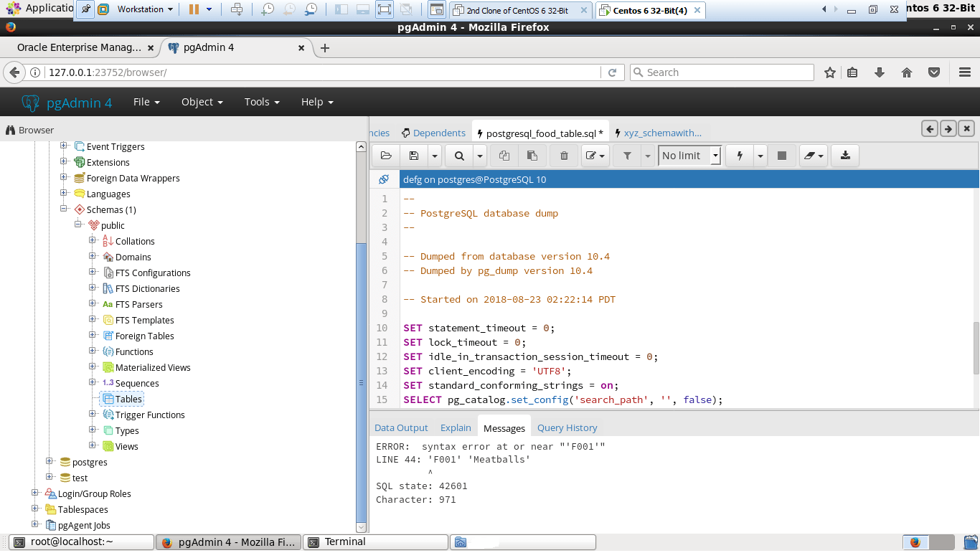This screenshot has width=980, height=558.
Task: Open the Tools menu
Action: tap(262, 102)
